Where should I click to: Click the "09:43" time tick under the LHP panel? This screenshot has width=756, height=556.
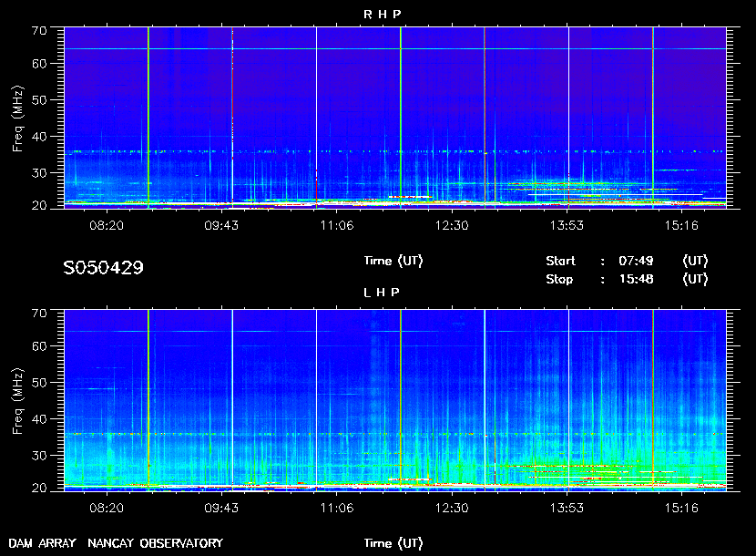click(221, 509)
